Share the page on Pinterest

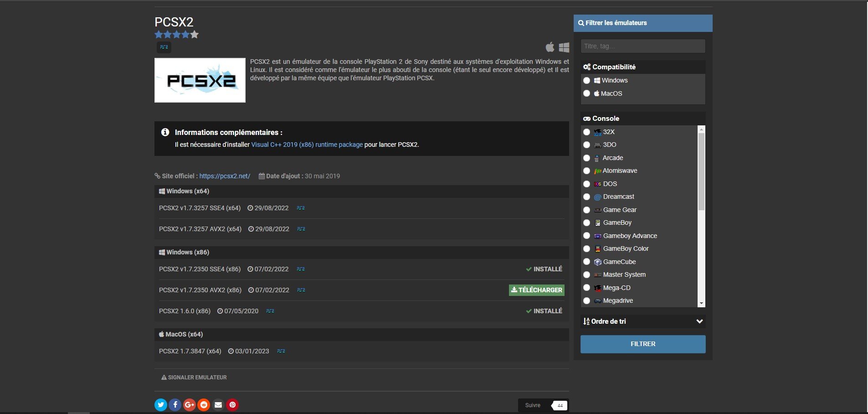(x=232, y=405)
